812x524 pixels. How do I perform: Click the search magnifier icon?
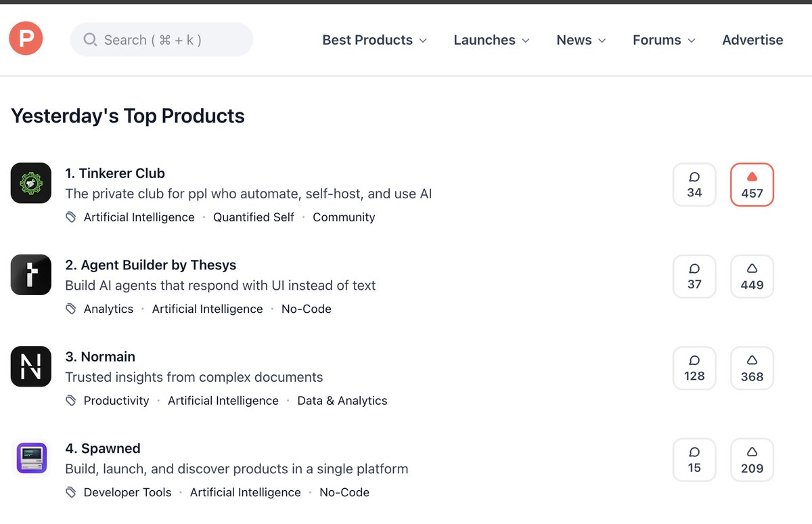pyautogui.click(x=90, y=40)
